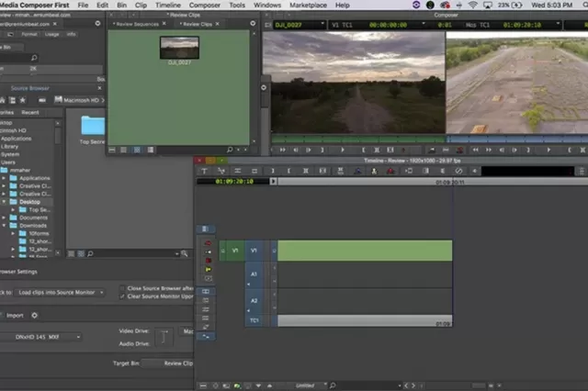Click the record monitor blue position bar
Viewport: 588px width, 391px height.
tap(517, 139)
